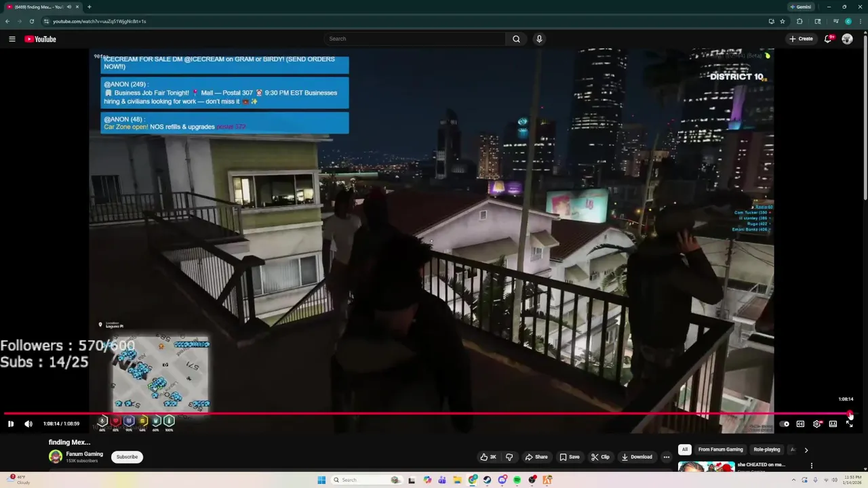Screen dimensions: 868x488
Task: Open Chrome profile icon
Action: click(848, 21)
